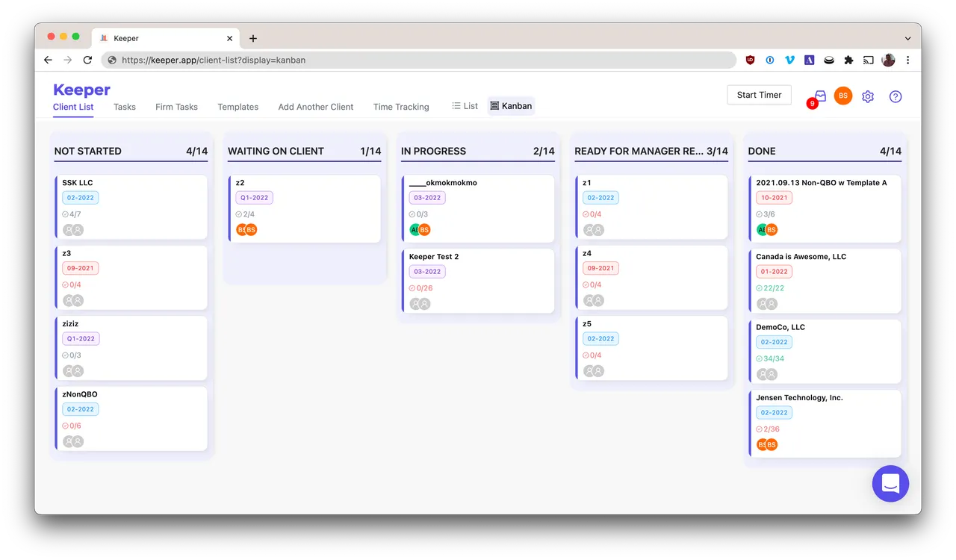Open the AL assignee avatar on okmokmokmo card
This screenshot has height=560, width=956.
413,230
